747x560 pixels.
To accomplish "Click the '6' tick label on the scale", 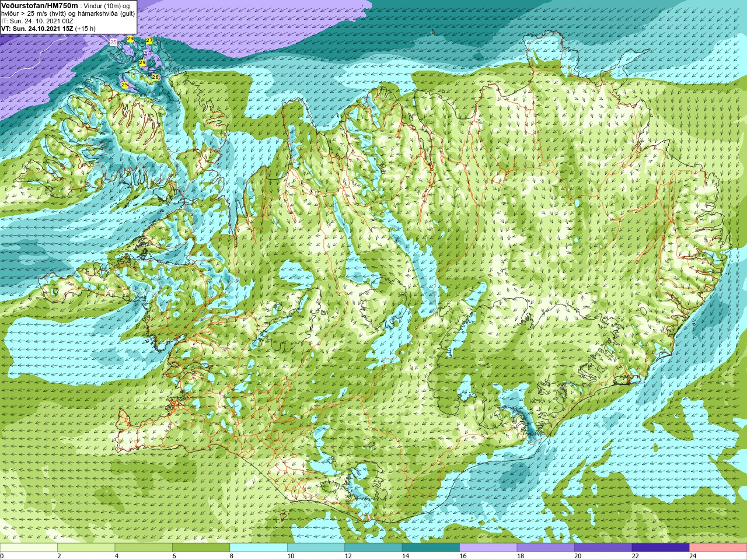I will click(x=174, y=556).
